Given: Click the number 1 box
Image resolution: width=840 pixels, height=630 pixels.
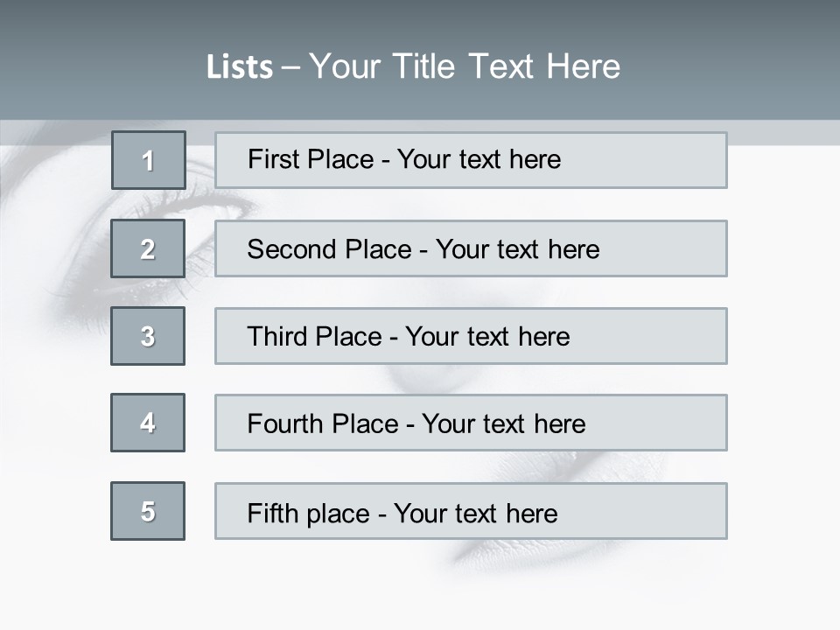Looking at the screenshot, I should [148, 160].
